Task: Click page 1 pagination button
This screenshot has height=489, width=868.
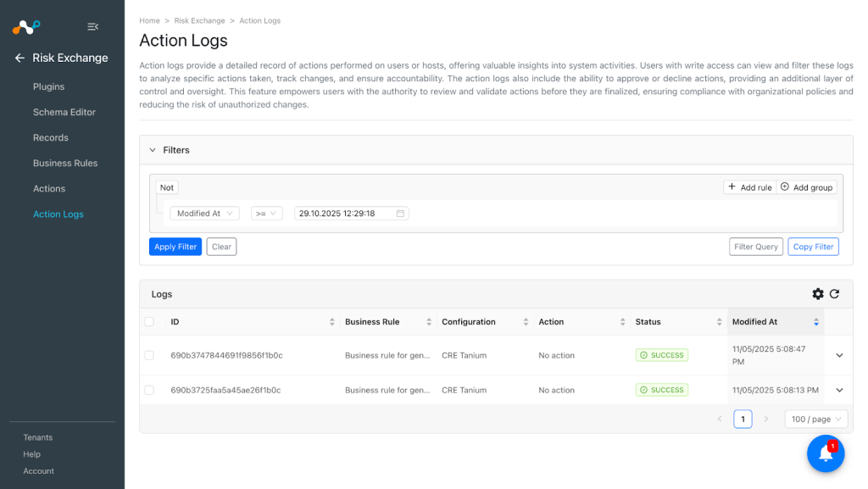Action: tap(743, 420)
